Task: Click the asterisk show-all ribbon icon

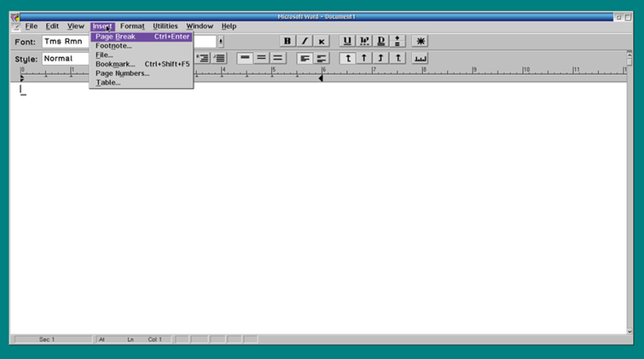Action: pyautogui.click(x=421, y=41)
